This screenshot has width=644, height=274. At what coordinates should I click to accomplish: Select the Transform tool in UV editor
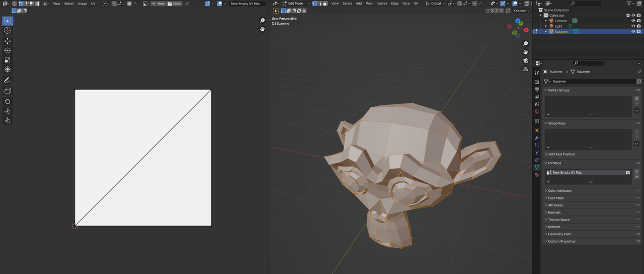(8, 70)
